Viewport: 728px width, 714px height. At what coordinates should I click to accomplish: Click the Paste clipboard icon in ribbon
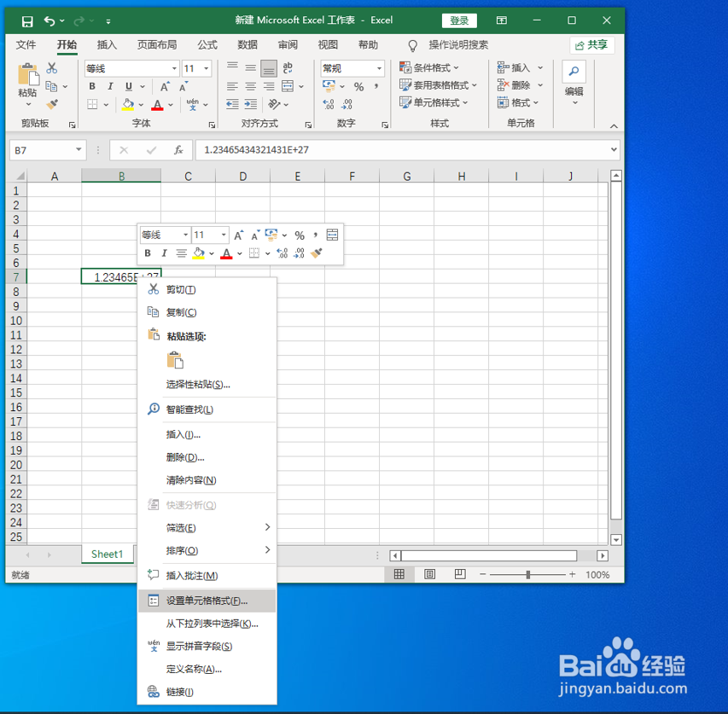tap(28, 74)
